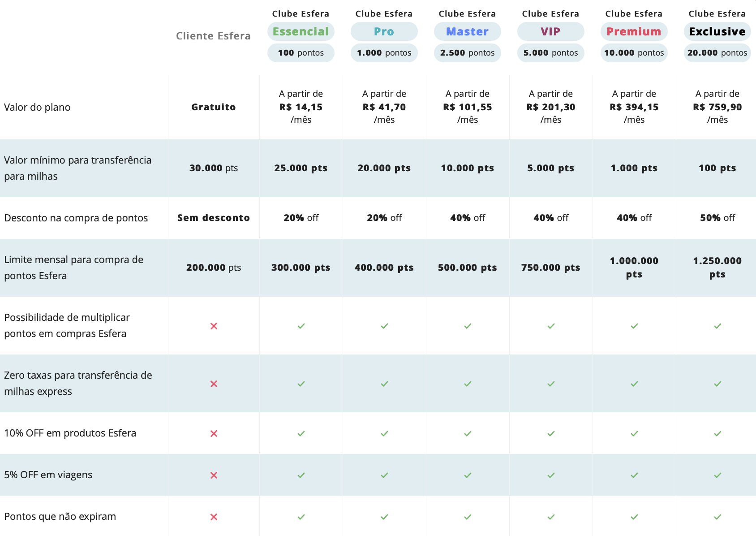Select the Exclusive plan badge
The height and width of the screenshot is (536, 756).
[x=717, y=31]
